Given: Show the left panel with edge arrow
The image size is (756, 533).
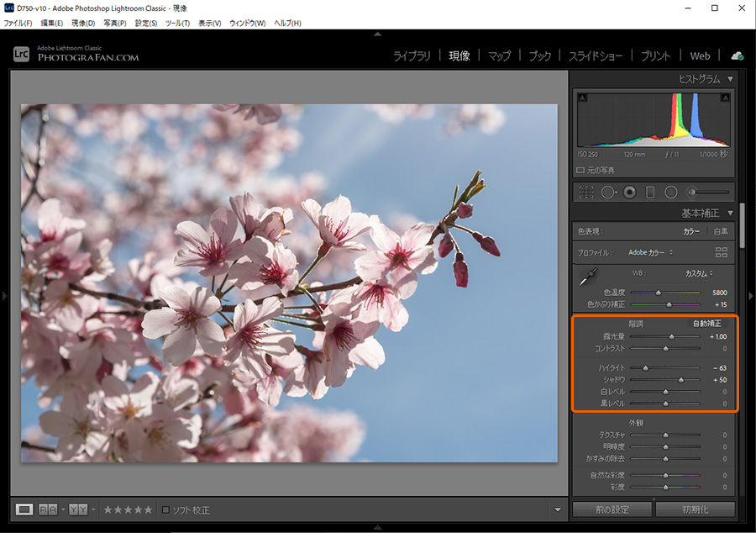Looking at the screenshot, I should tap(4, 295).
